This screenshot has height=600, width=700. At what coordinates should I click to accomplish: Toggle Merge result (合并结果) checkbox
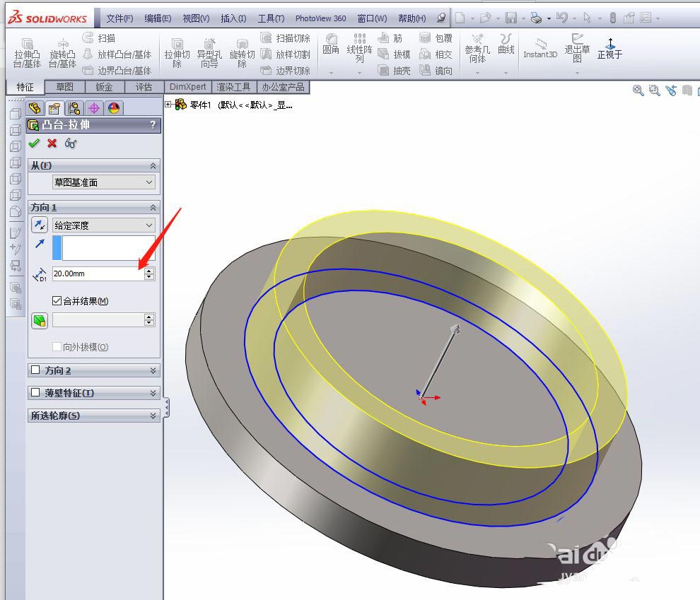[57, 300]
